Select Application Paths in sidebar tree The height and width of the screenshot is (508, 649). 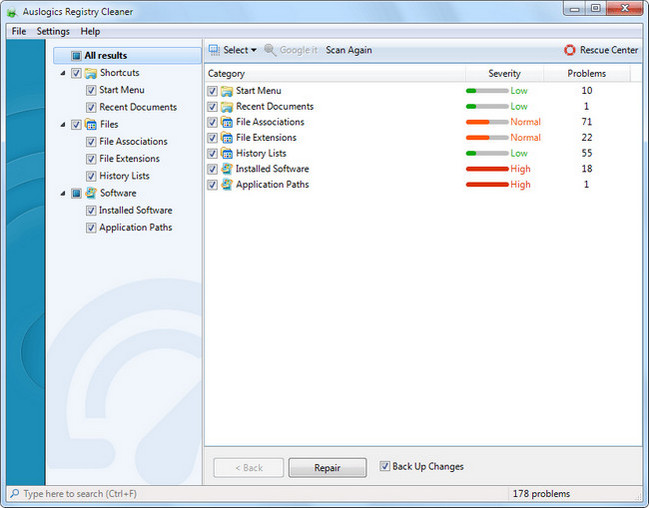136,228
